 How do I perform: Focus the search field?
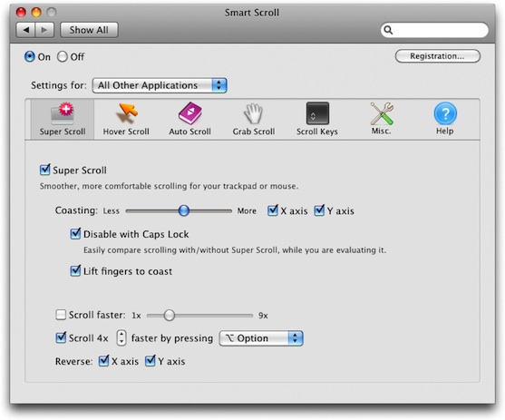point(434,30)
